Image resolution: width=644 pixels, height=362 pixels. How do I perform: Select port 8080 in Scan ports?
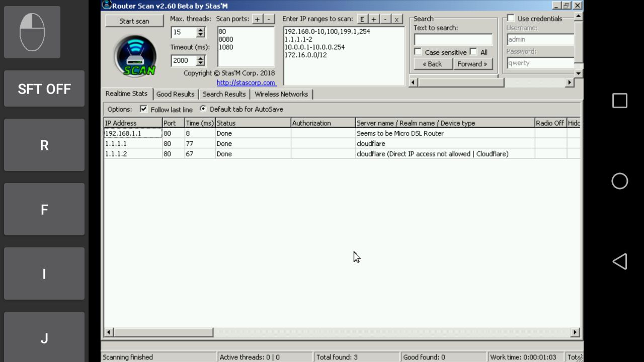[x=226, y=39]
